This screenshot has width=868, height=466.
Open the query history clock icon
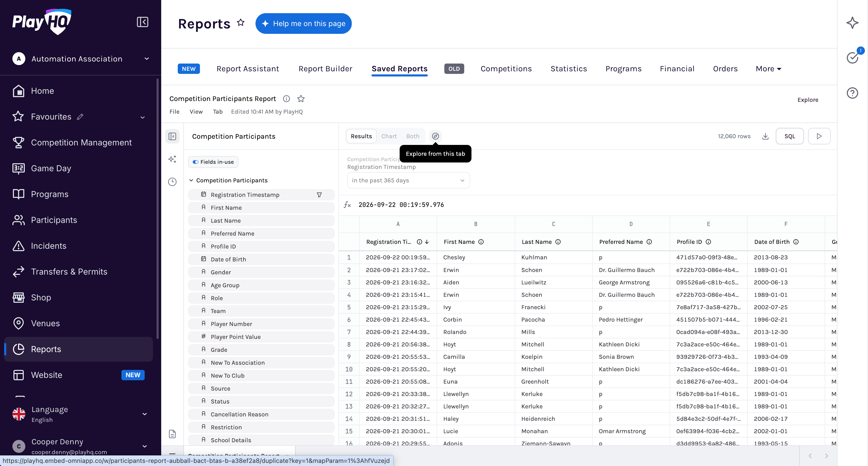pyautogui.click(x=172, y=182)
